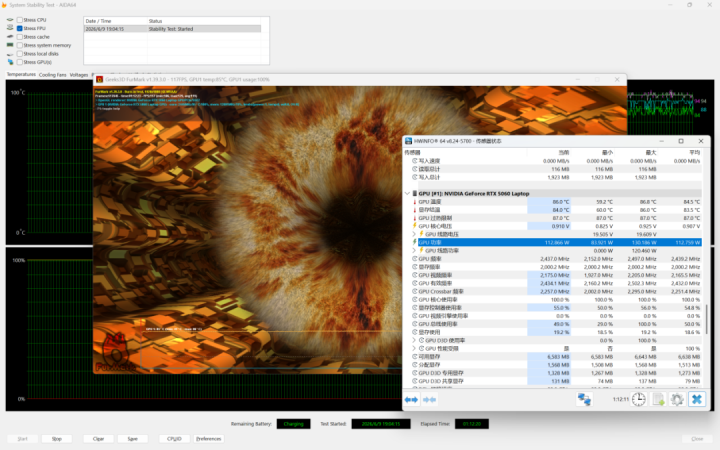Click HWiNFO collapse columns arrows icon

tap(429, 399)
